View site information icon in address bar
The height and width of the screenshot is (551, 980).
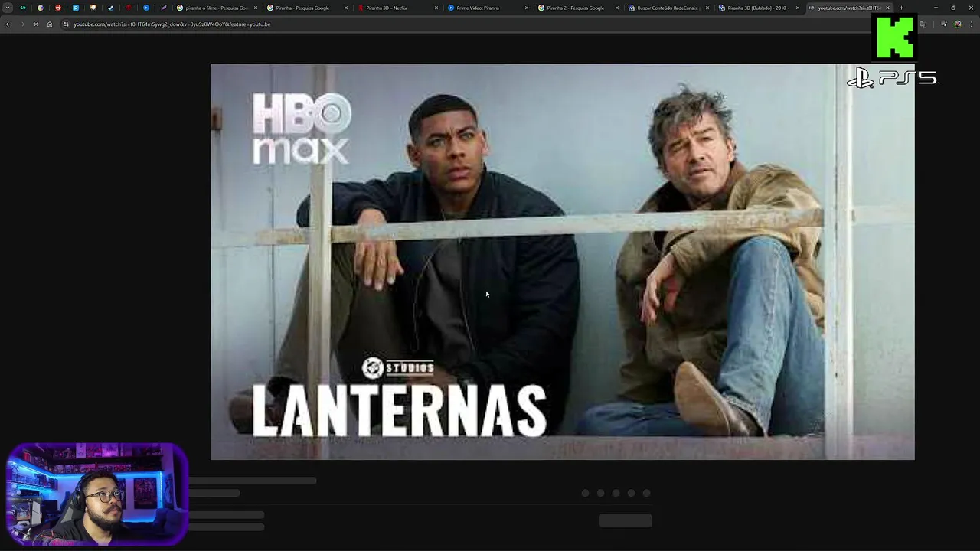click(66, 24)
